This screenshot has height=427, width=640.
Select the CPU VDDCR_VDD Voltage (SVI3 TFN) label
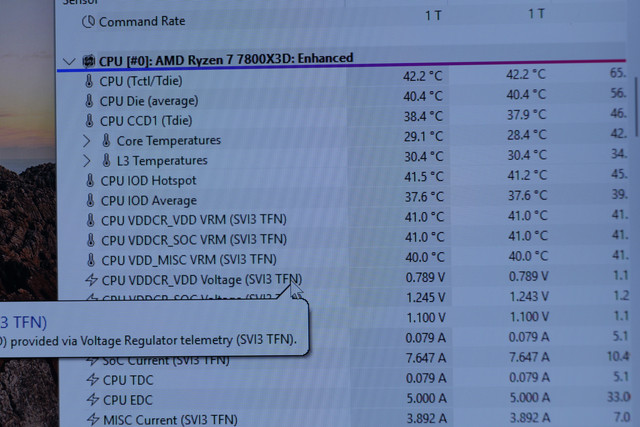(202, 280)
